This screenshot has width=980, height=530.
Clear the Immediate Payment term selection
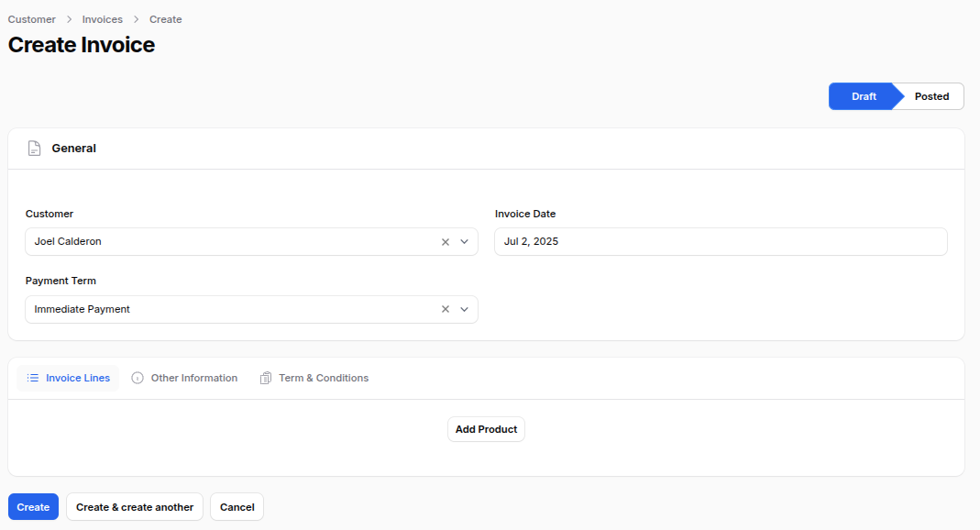445,309
